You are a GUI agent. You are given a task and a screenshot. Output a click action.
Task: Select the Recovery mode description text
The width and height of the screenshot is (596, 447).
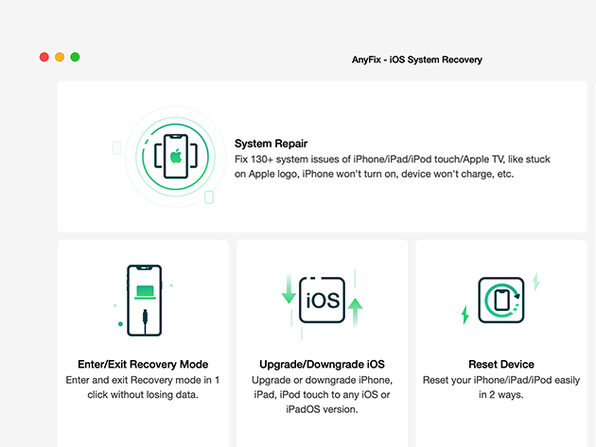point(143,387)
